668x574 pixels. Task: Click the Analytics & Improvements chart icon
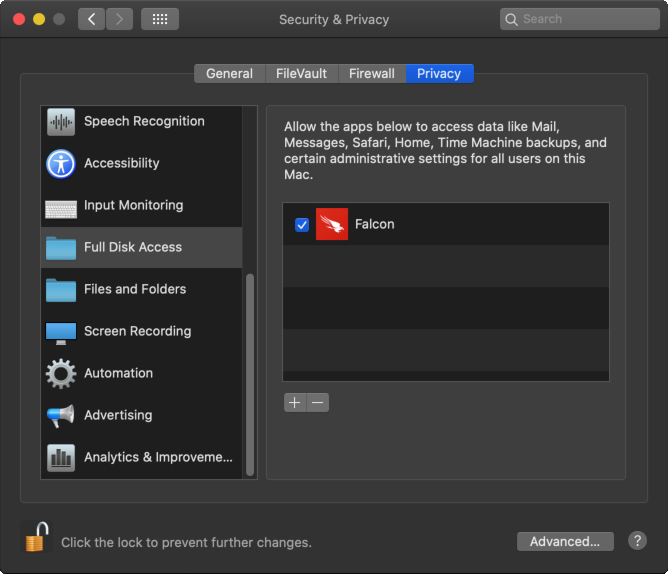click(x=61, y=458)
